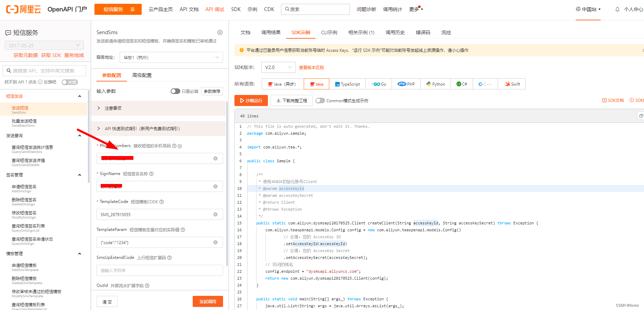
Task: Open the API version 2017-05-25 dropdown
Action: [44, 46]
